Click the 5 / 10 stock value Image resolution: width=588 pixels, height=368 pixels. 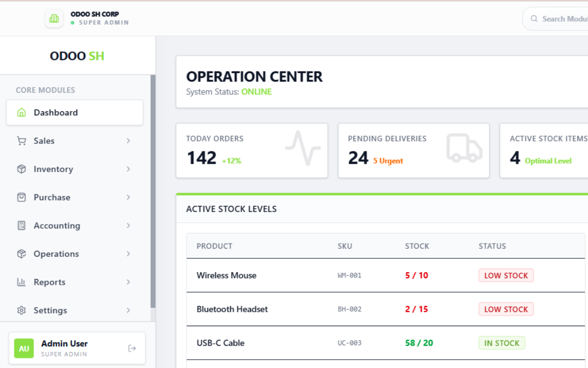[416, 275]
